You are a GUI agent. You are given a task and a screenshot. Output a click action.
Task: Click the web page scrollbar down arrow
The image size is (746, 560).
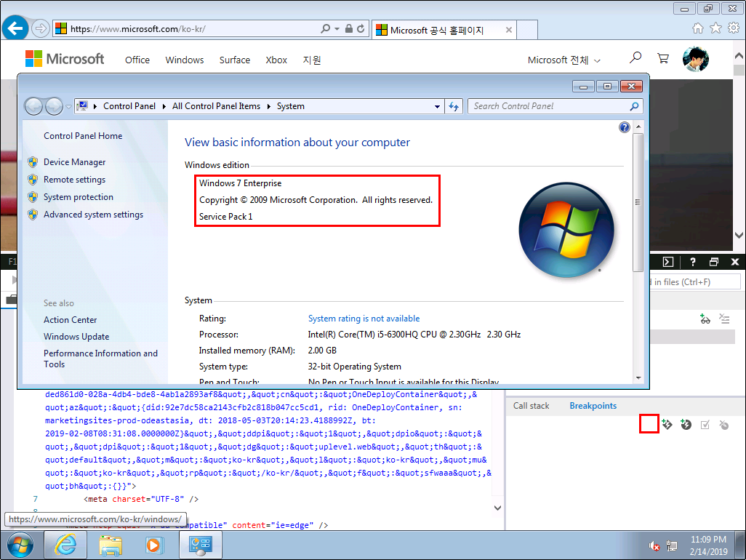[x=739, y=235]
